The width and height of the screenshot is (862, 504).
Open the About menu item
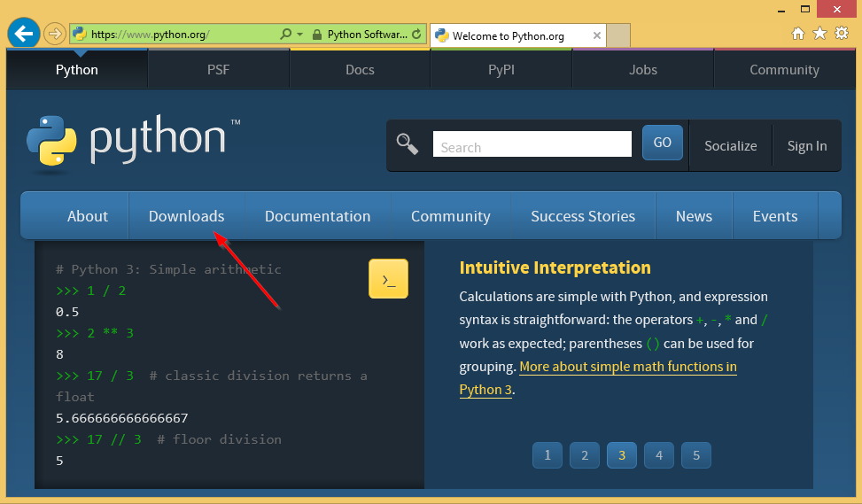[88, 216]
